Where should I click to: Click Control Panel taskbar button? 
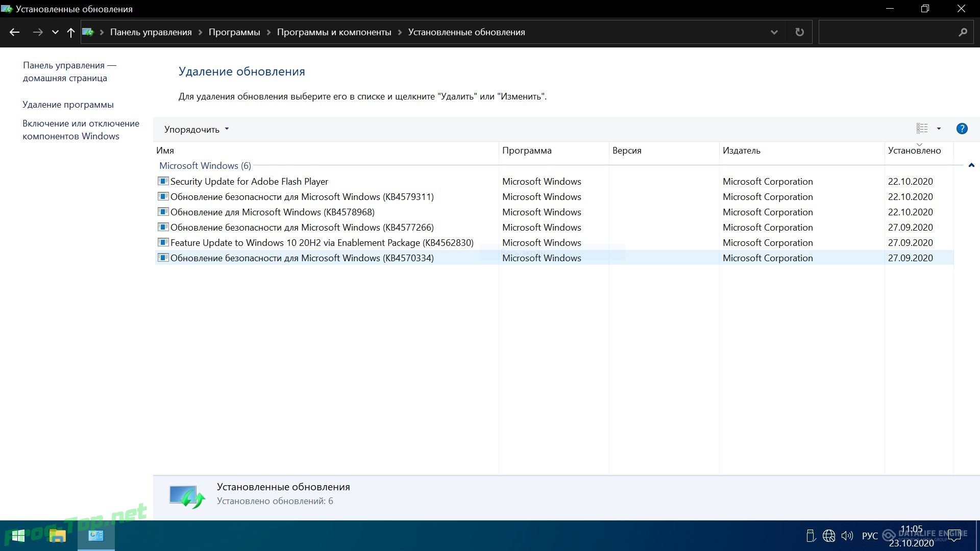[x=96, y=536]
